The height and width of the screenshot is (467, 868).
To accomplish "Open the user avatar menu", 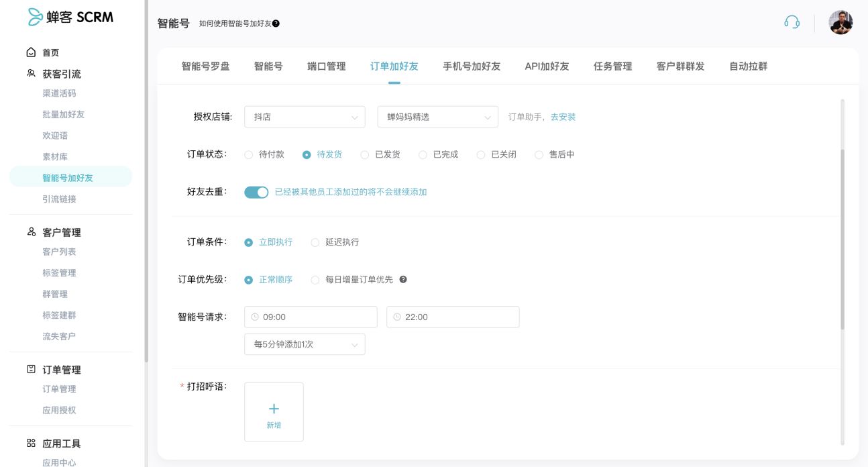I will click(840, 23).
